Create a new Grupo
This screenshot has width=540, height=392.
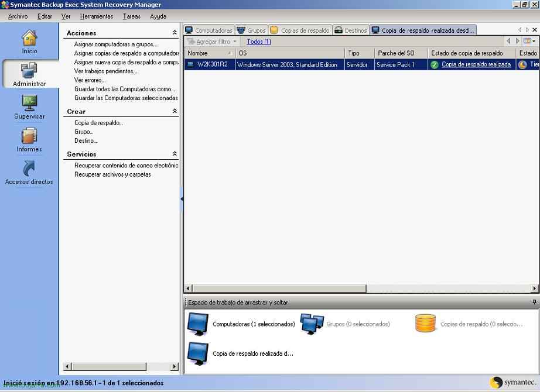click(84, 132)
